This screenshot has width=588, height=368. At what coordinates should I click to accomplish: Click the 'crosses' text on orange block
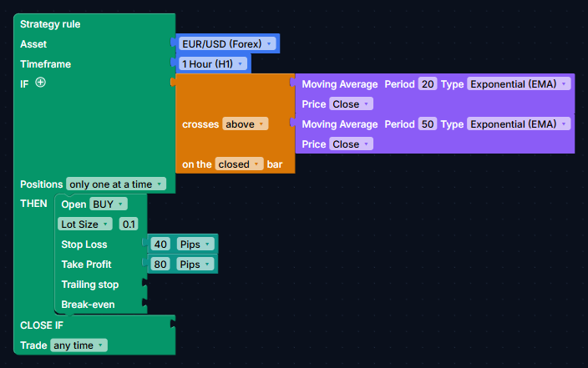(200, 124)
